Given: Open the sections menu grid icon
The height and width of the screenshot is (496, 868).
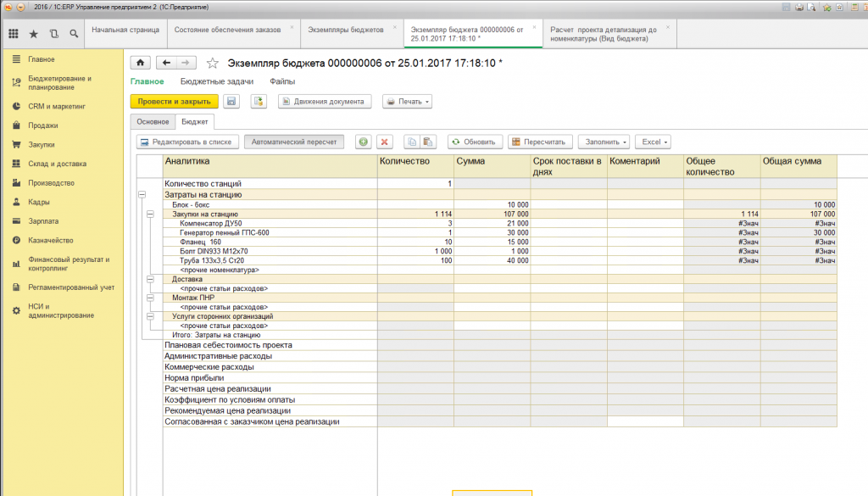Looking at the screenshot, I should (x=14, y=34).
